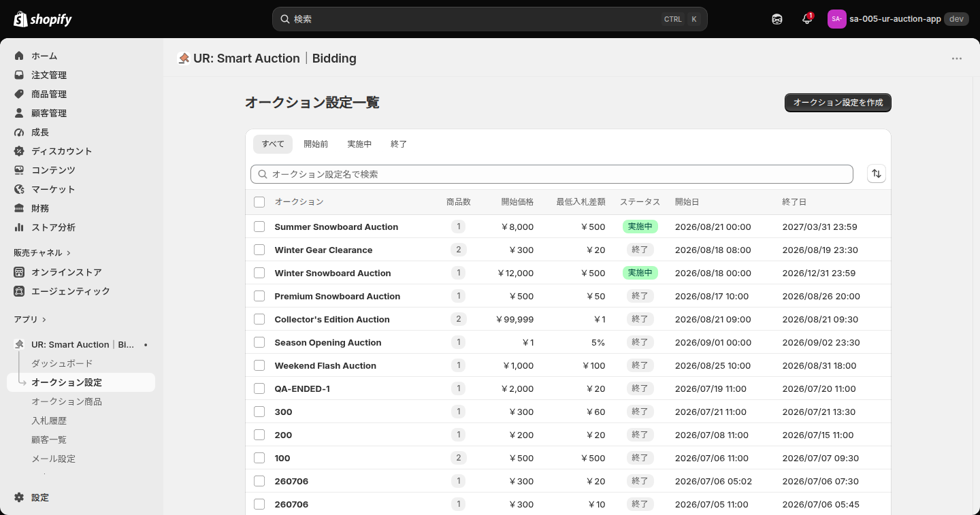Image resolution: width=980 pixels, height=515 pixels.
Task: Switch to the すべて tab
Action: (273, 144)
